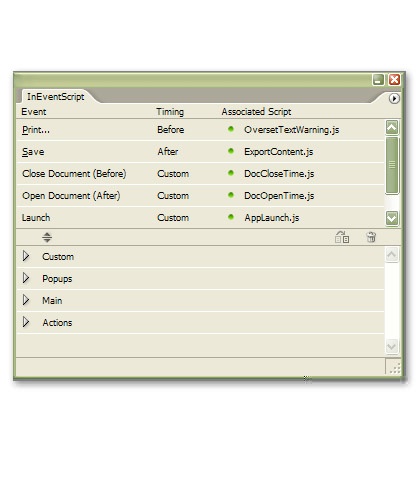420x480 pixels.
Task: Expand the Custom folder triangle
Action: [x=26, y=256]
